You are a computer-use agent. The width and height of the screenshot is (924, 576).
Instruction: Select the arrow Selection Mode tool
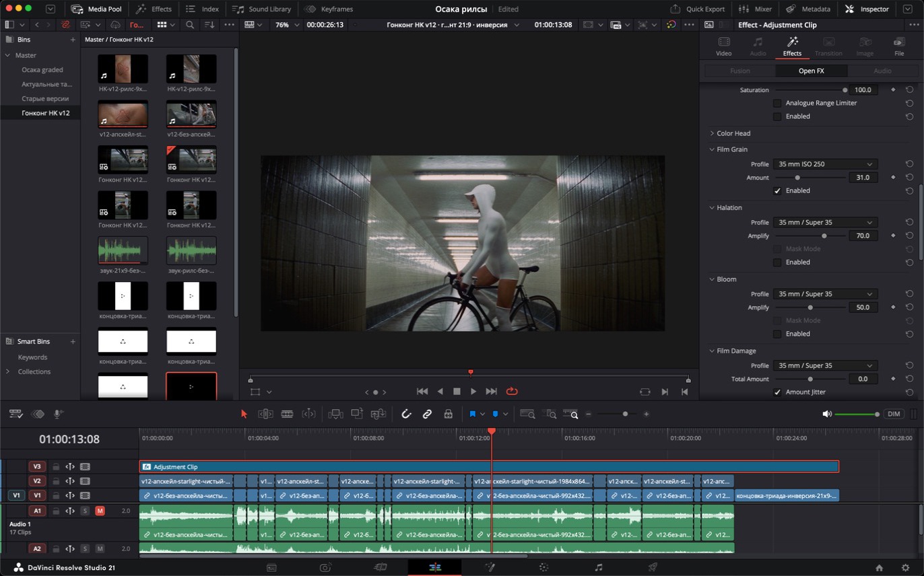click(244, 415)
